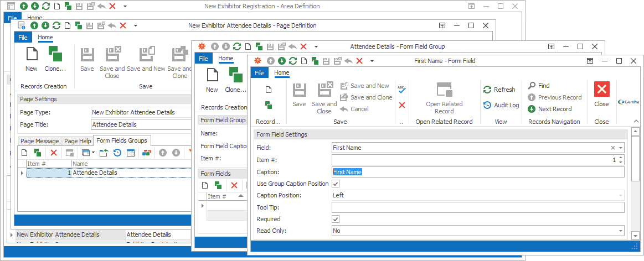Open the Read Only dropdown
644x261 pixels.
point(621,231)
